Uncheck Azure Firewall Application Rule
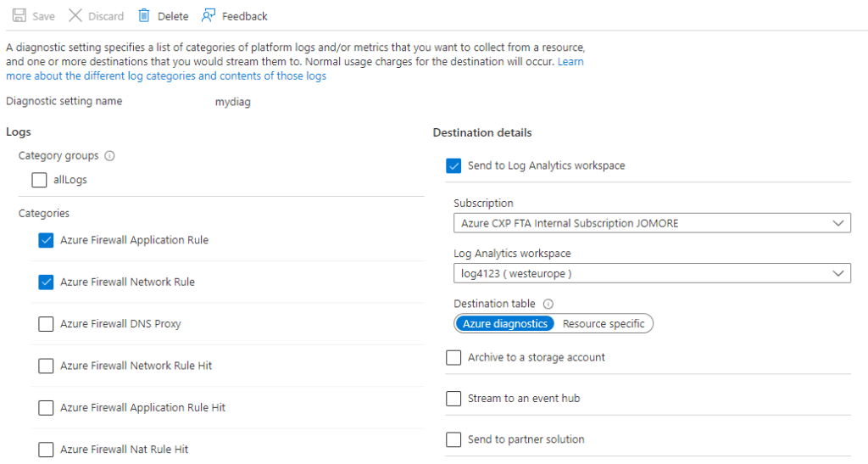This screenshot has width=868, height=464. 46,240
